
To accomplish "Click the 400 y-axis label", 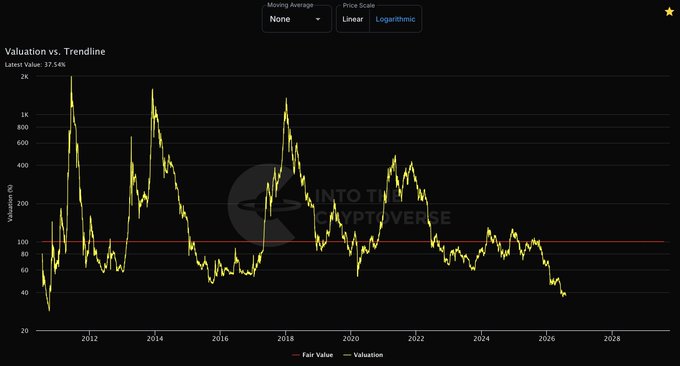I will point(23,165).
